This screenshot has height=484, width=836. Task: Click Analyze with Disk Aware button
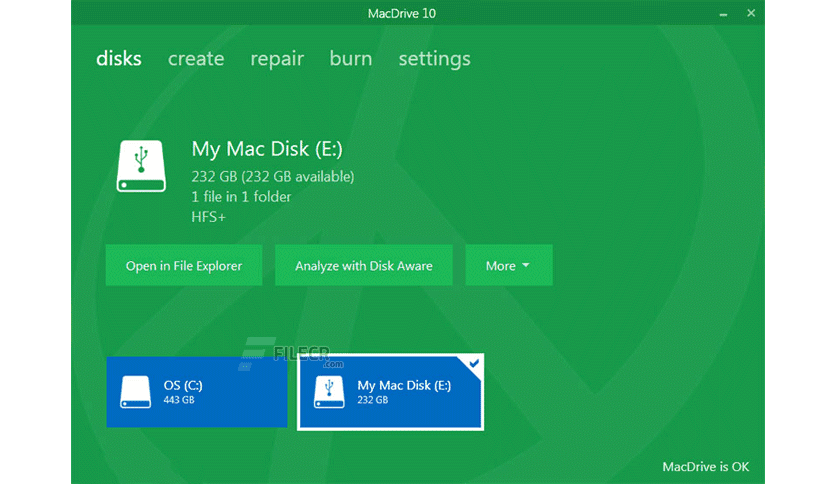click(364, 265)
